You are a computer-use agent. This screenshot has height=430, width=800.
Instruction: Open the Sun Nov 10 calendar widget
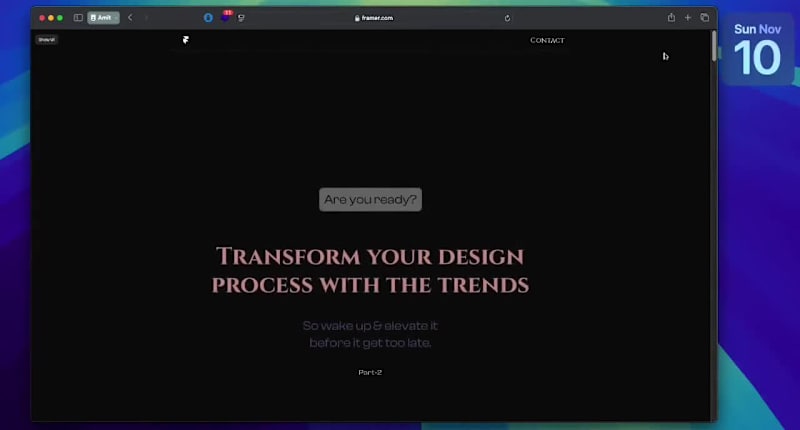(757, 49)
